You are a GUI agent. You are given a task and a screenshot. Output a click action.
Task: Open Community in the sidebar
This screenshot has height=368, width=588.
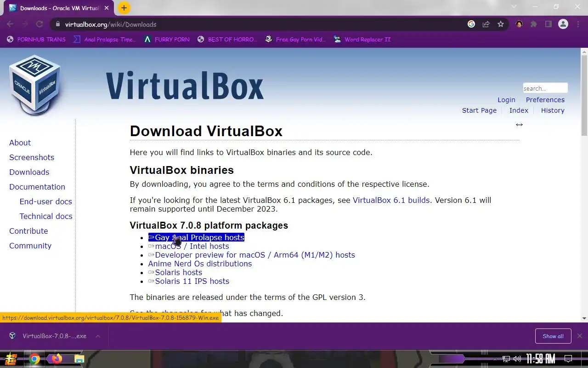click(x=30, y=246)
